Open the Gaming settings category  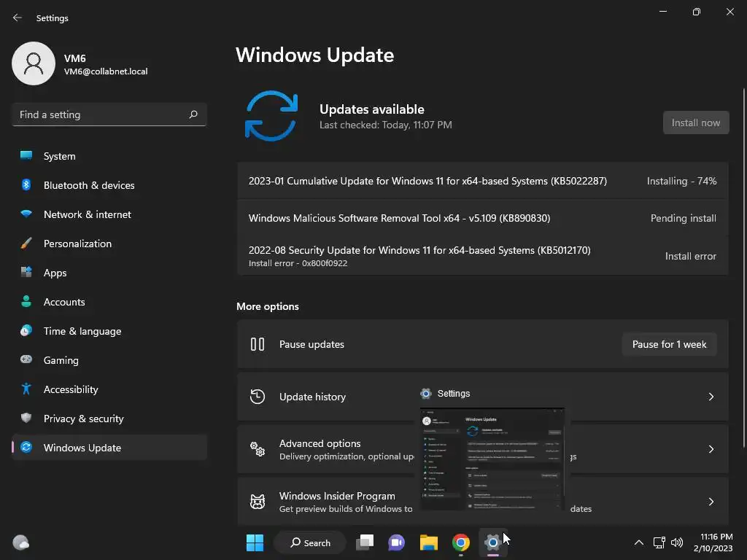109,360
